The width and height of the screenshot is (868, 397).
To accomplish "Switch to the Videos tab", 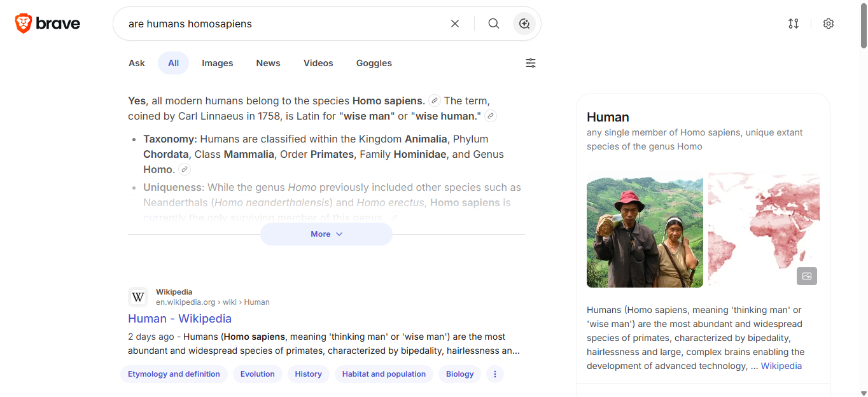I will pos(318,63).
